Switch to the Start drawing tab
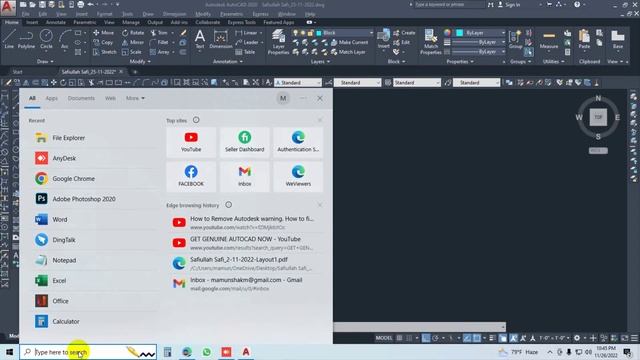Screen dimensions: 640x360 (x=18, y=72)
